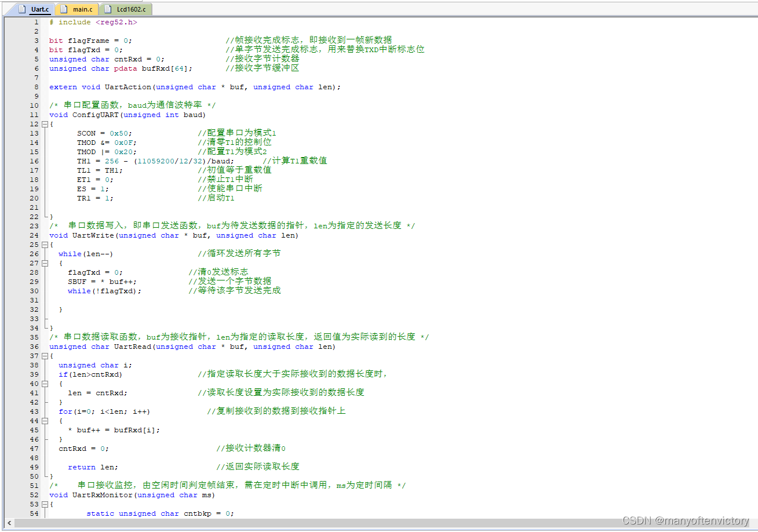Image resolution: width=758 pixels, height=532 pixels.
Task: Click the 'SBUF = * buf++;' statement
Action: 102,282
